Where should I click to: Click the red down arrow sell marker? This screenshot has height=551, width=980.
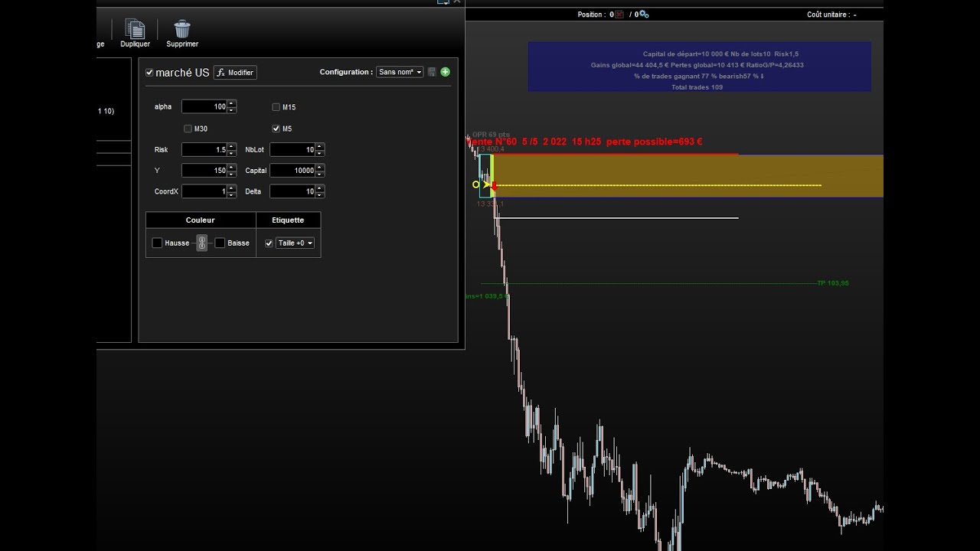tap(494, 185)
